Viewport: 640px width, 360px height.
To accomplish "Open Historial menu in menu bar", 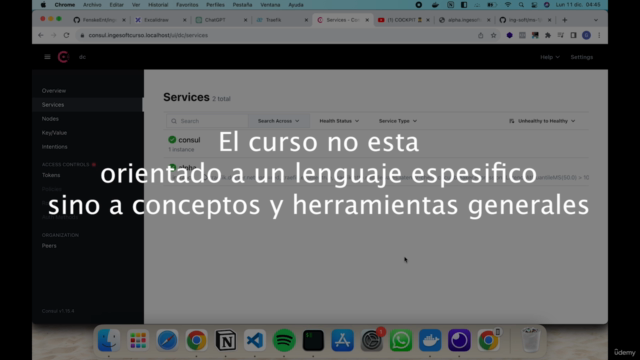I will click(158, 5).
